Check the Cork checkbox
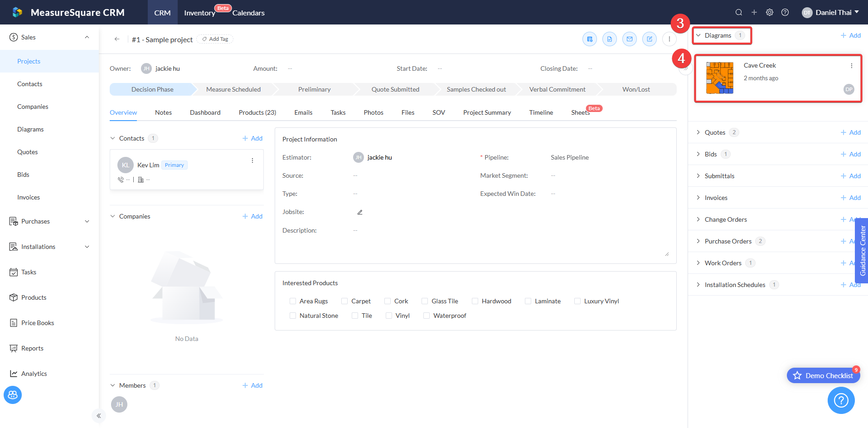Image resolution: width=868 pixels, height=428 pixels. click(x=388, y=301)
